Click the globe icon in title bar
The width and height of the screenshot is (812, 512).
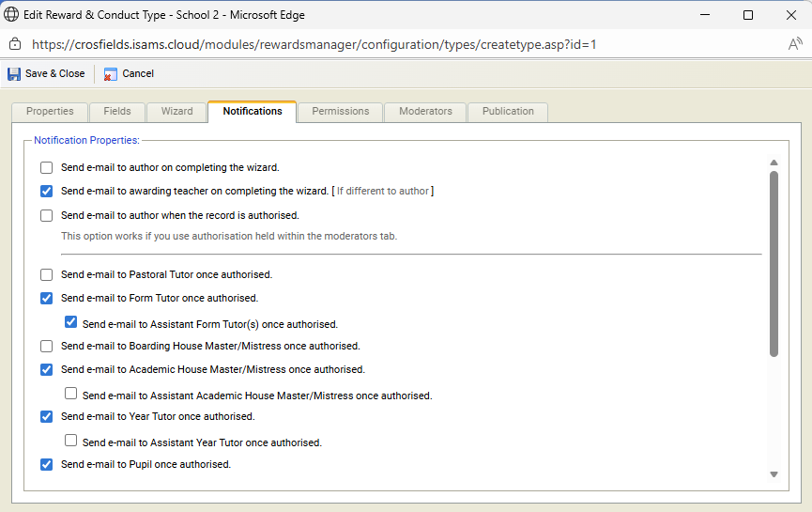point(13,15)
